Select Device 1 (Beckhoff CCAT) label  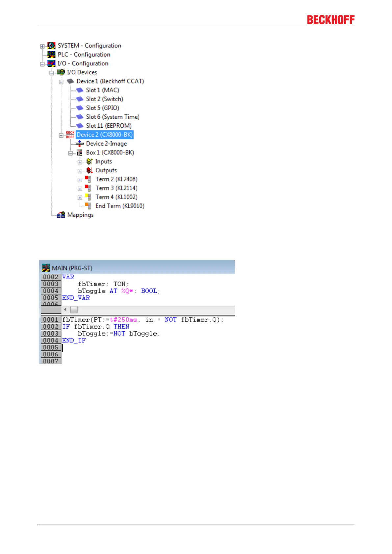[110, 81]
